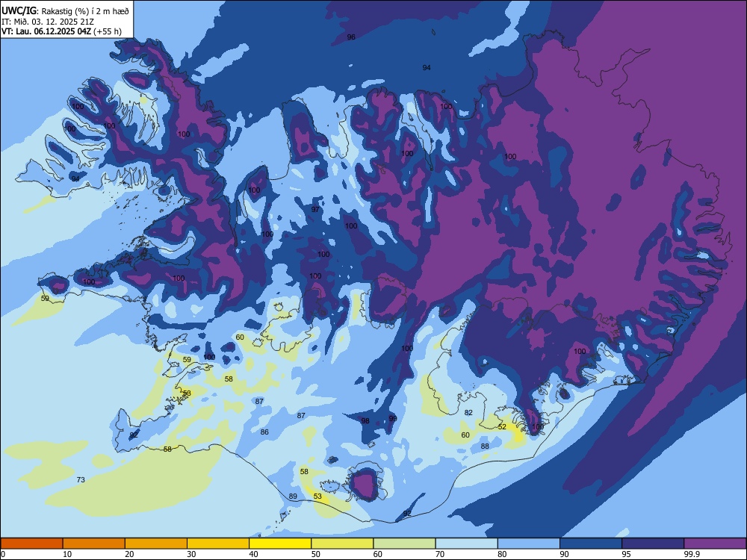
Task: Click the 'VT: Lau. 06.12.2025 04Z' valid time
Action: click(46, 31)
